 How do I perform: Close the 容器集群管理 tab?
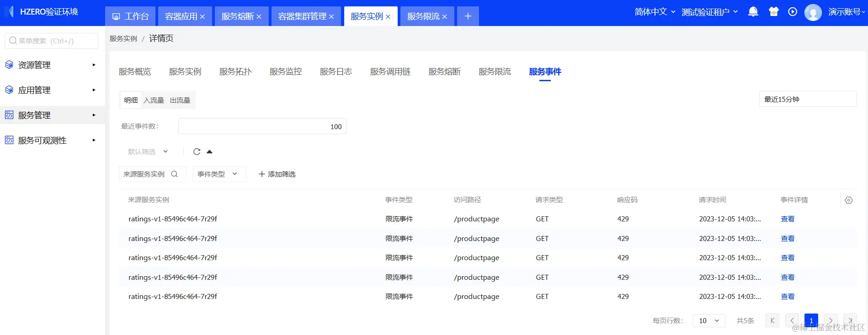point(331,17)
